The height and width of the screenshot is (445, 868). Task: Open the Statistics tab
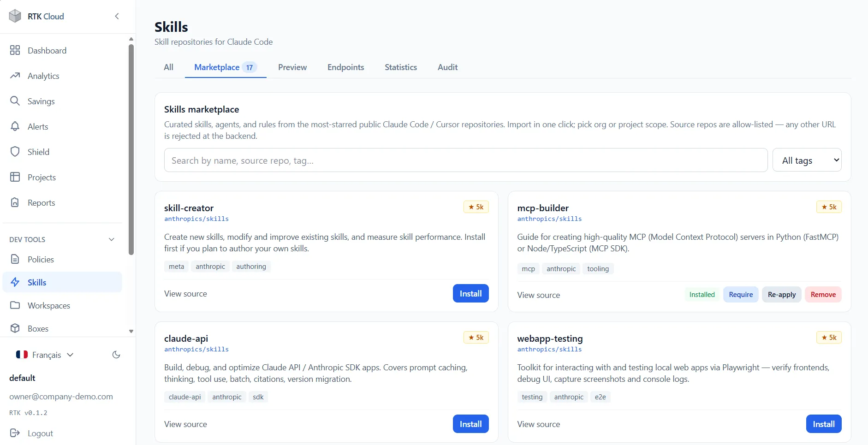401,67
